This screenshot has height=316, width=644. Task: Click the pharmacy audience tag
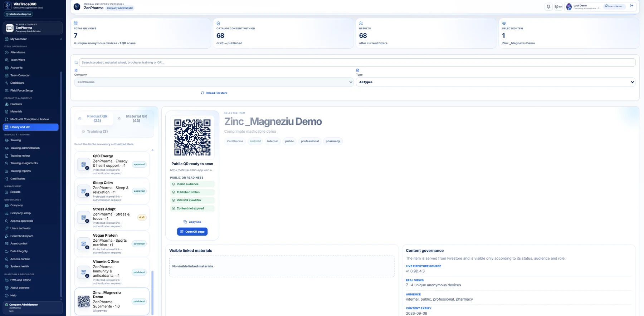(333, 141)
